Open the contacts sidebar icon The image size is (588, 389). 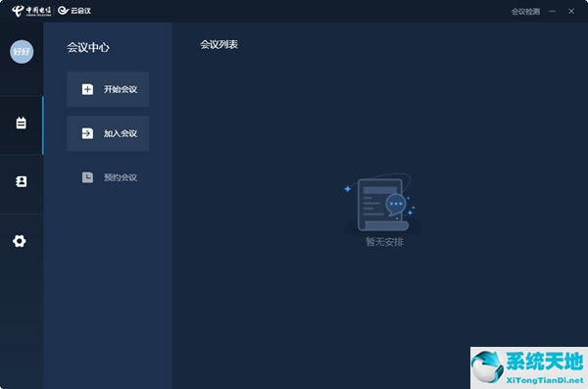coord(21,181)
